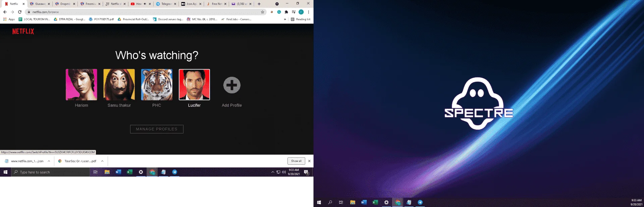Open a new tab with the plus button
The width and height of the screenshot is (644, 207).
pyautogui.click(x=259, y=4)
